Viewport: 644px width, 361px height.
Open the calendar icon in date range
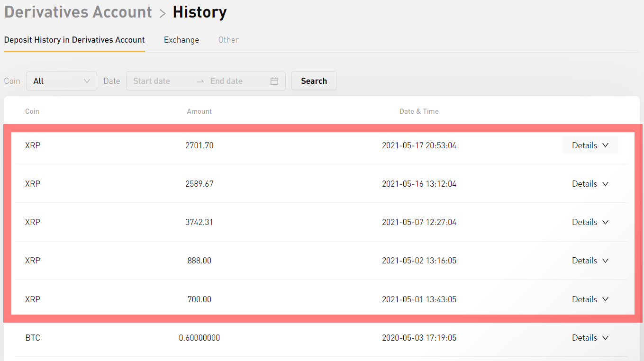tap(274, 81)
